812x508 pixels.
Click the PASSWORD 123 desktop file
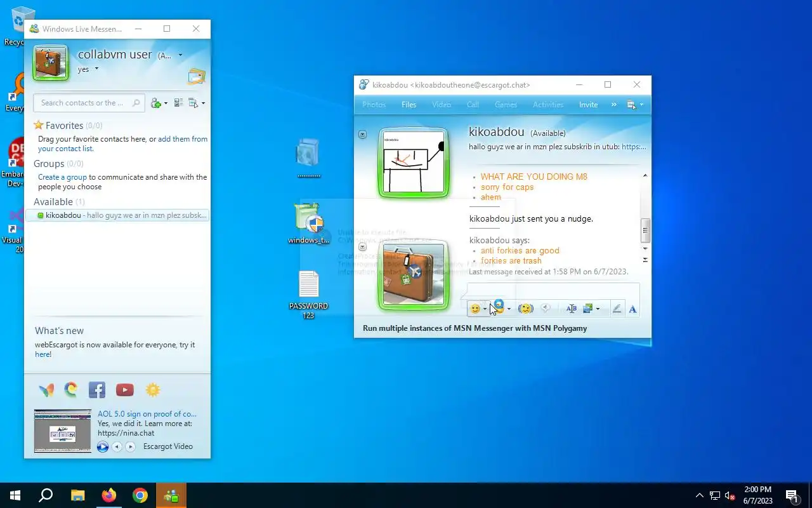coord(308,295)
